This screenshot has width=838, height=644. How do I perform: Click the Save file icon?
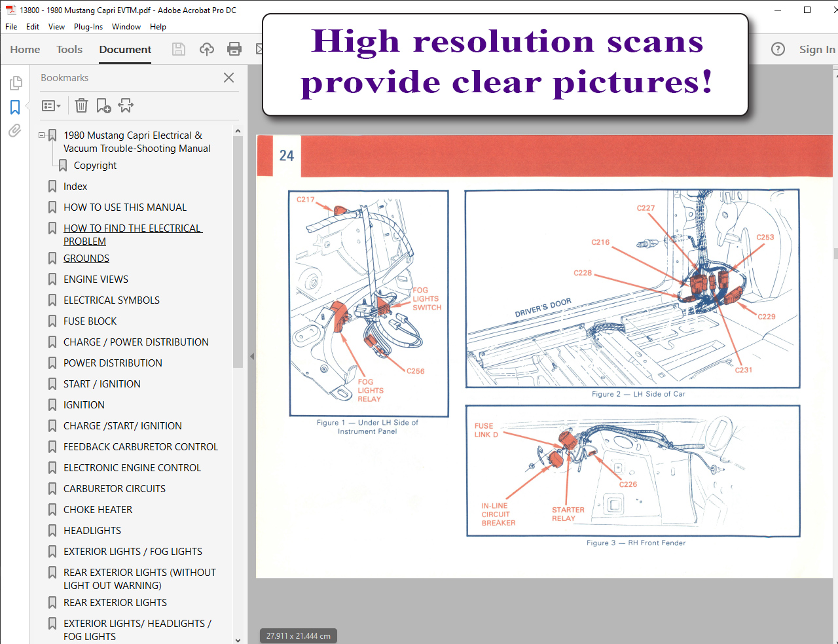coord(179,49)
